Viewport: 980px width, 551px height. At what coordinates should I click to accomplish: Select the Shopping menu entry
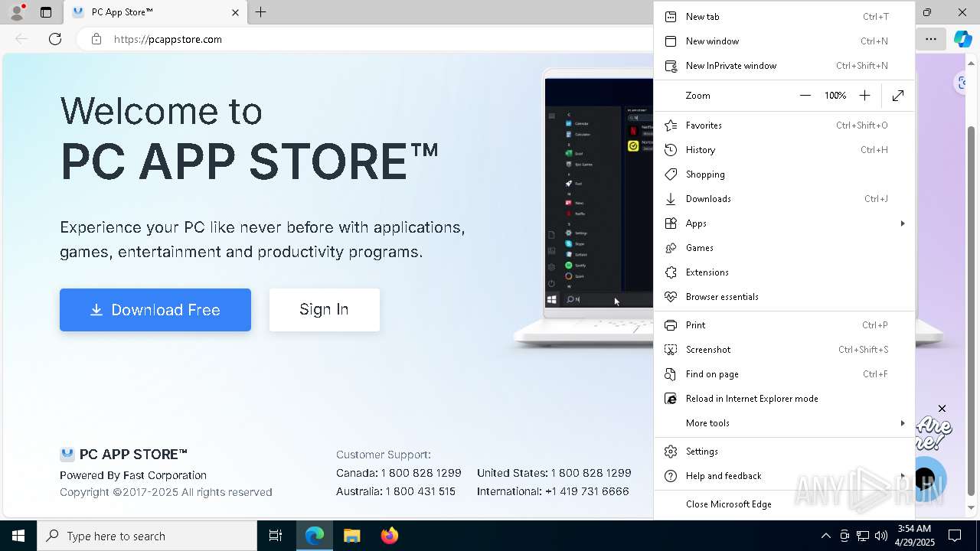784,174
